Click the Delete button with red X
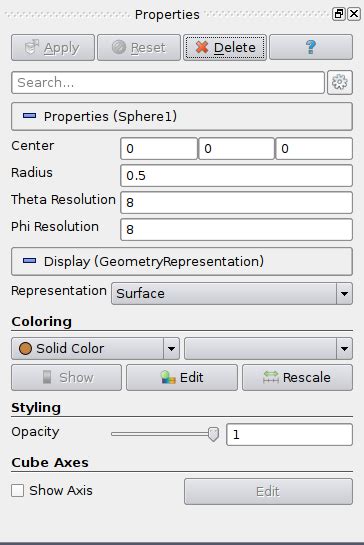 click(225, 48)
